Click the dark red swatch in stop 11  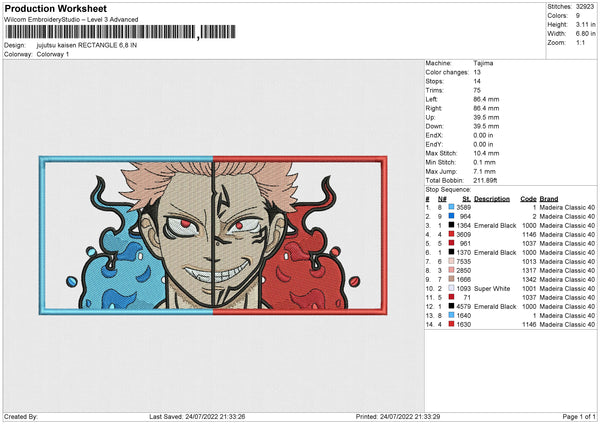452,297
